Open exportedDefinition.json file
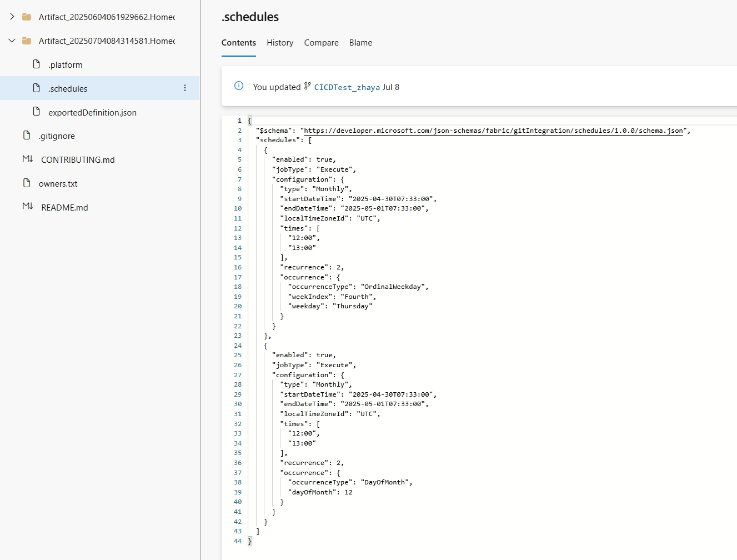This screenshot has height=560, width=737. coord(92,112)
